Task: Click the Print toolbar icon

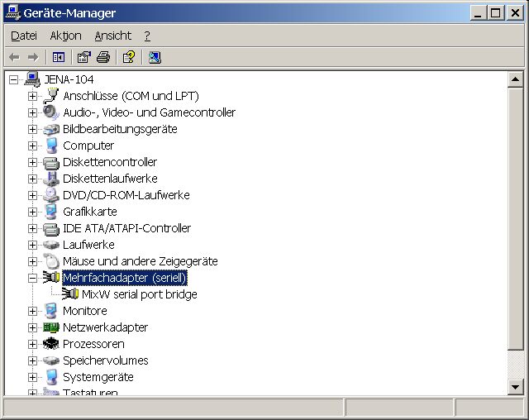Action: click(x=103, y=57)
